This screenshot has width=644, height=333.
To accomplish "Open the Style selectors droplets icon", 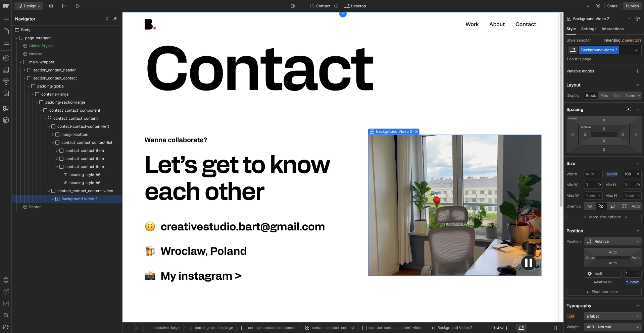I will tap(6, 81).
